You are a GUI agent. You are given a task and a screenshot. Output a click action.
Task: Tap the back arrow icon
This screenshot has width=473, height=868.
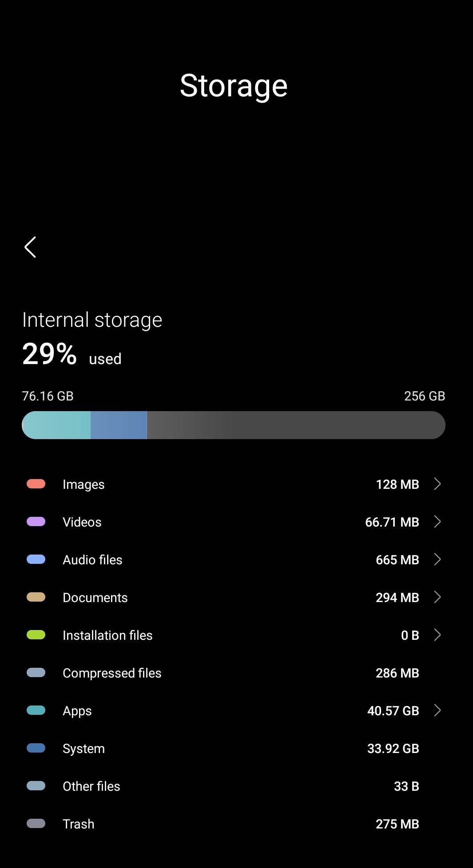pyautogui.click(x=30, y=247)
